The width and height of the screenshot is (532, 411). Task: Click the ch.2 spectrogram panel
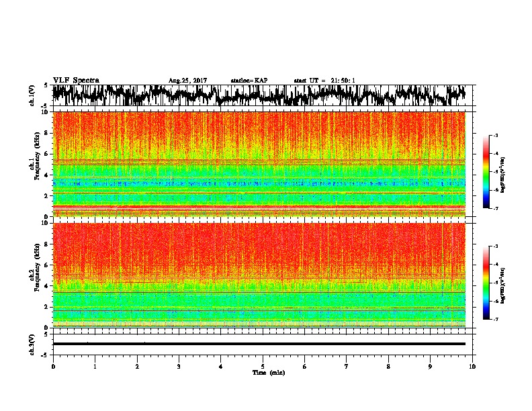pos(259,275)
